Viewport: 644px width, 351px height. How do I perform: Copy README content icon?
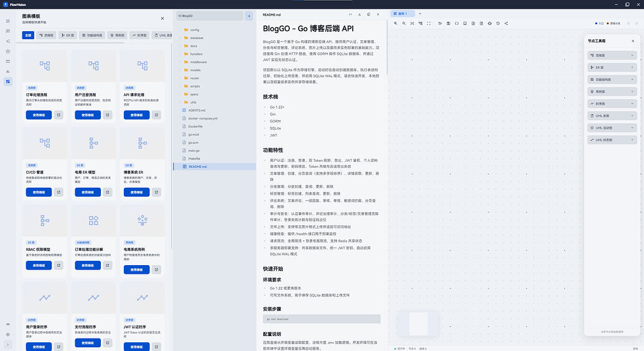click(368, 14)
